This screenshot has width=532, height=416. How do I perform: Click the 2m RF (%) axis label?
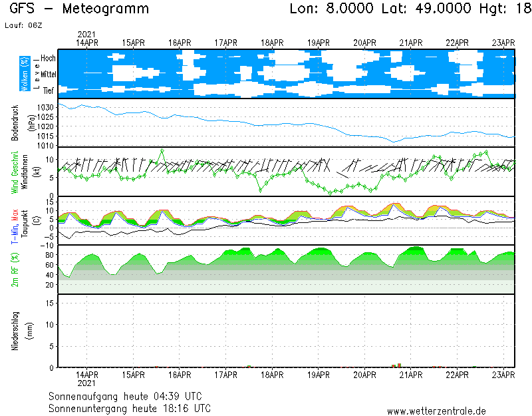pyautogui.click(x=15, y=270)
